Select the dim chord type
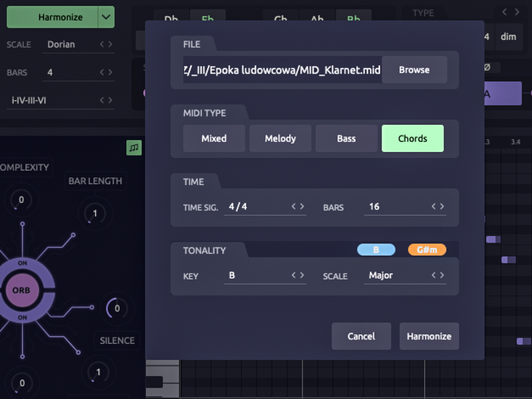 [x=508, y=37]
